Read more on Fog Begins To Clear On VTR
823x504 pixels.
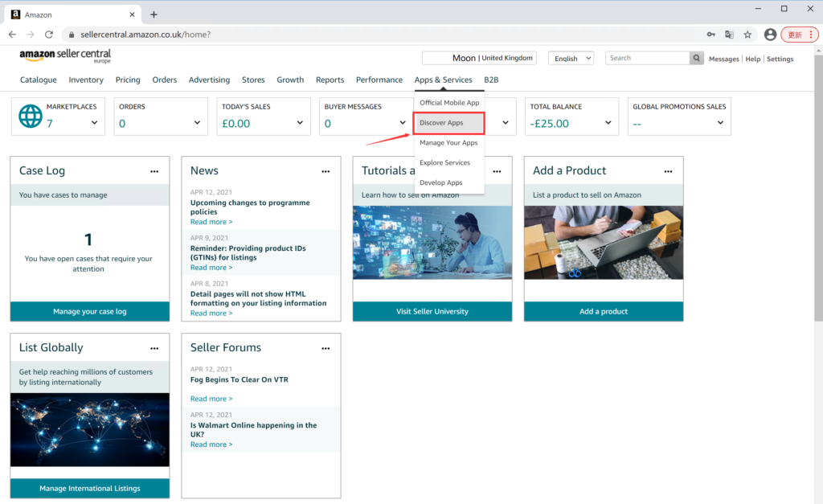(x=211, y=399)
